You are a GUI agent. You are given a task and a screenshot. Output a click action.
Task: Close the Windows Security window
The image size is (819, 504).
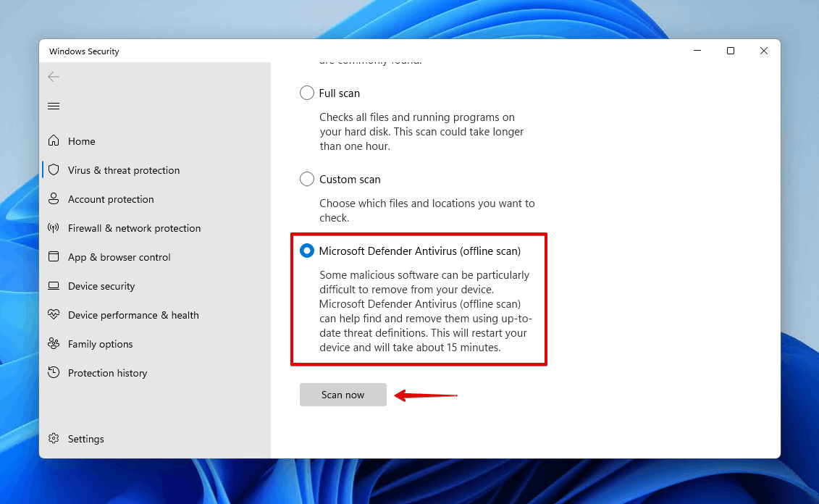point(764,51)
